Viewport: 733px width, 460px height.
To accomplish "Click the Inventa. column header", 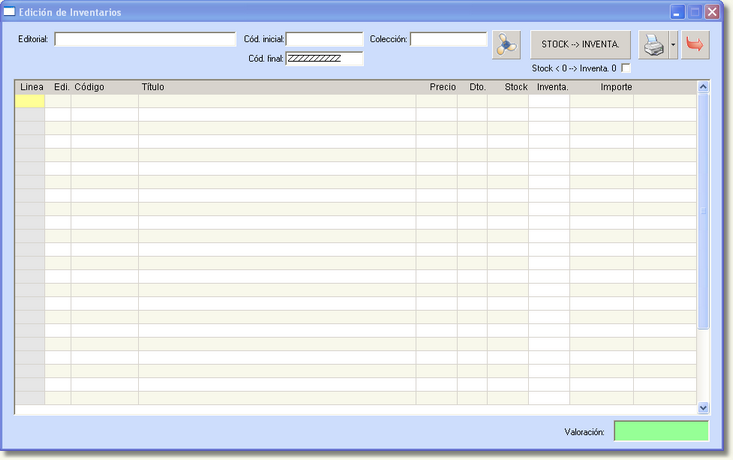I will (x=549, y=87).
